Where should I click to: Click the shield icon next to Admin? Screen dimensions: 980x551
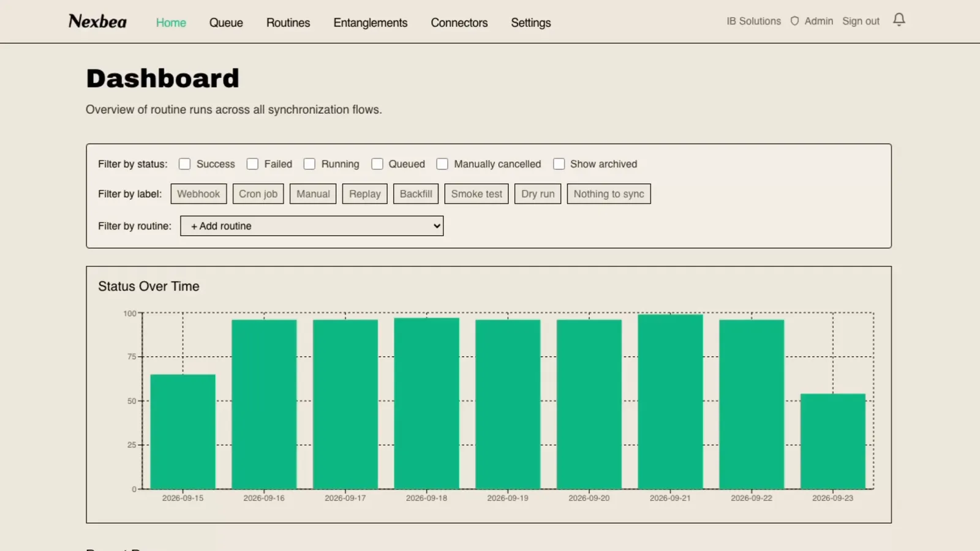(794, 21)
